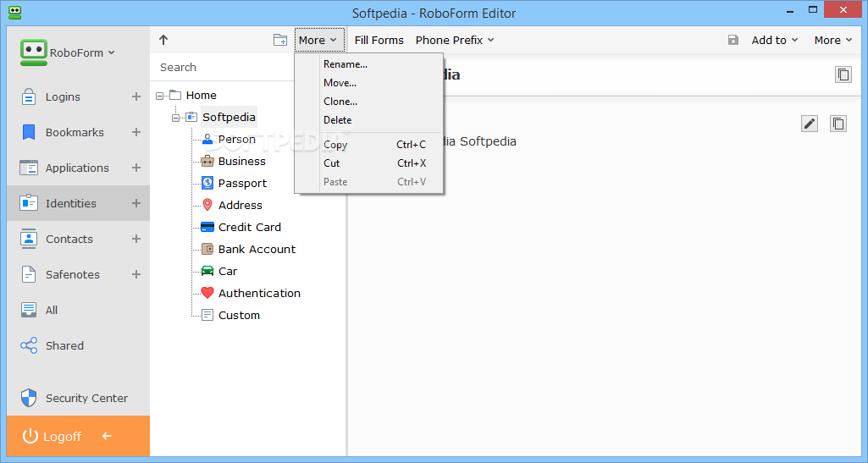This screenshot has height=463, width=868.
Task: Click the All items icon
Action: [28, 310]
